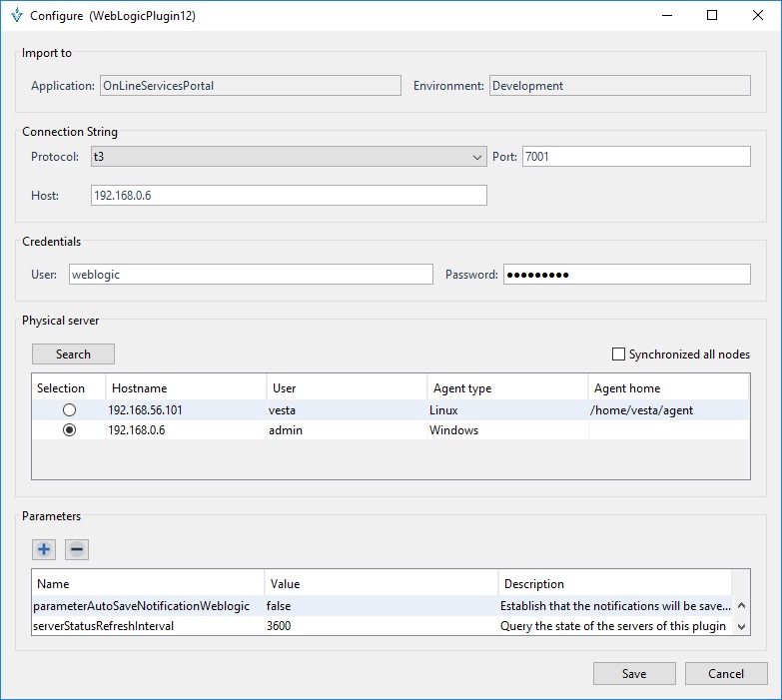Click the Save button

click(x=634, y=674)
